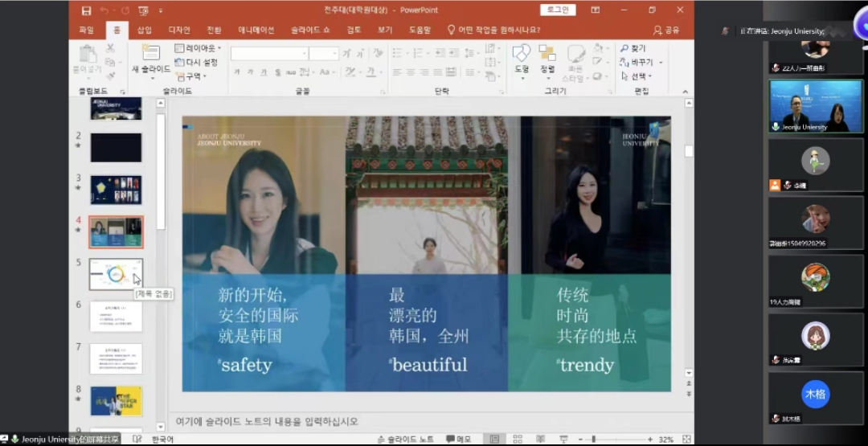Open the font name combo box
The height and width of the screenshot is (446, 868).
pos(269,54)
